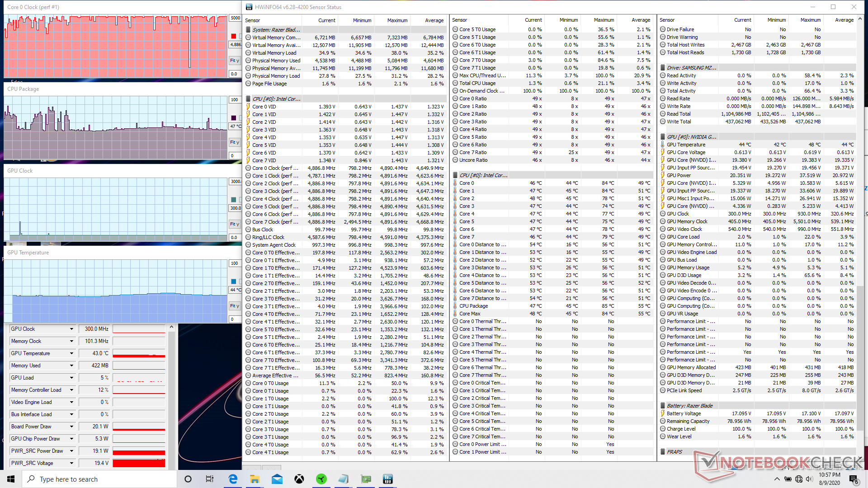Image resolution: width=868 pixels, height=488 pixels.
Task: Select the PCIe Link Speed row
Action: click(x=757, y=390)
